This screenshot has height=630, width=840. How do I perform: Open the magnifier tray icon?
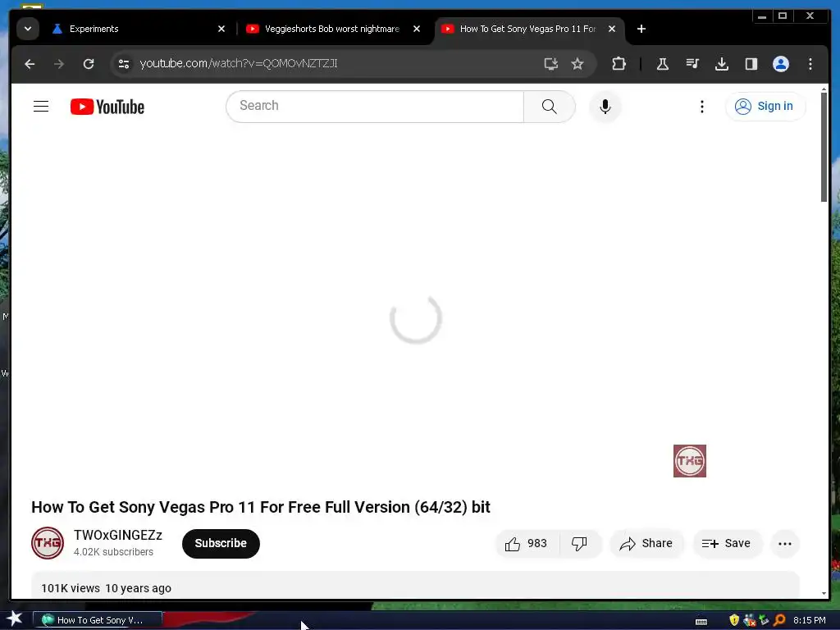[779, 620]
